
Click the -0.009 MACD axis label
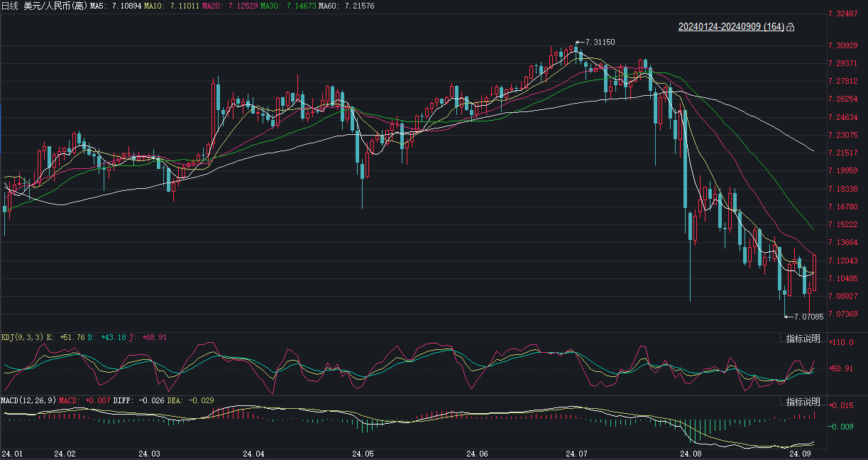[840, 427]
